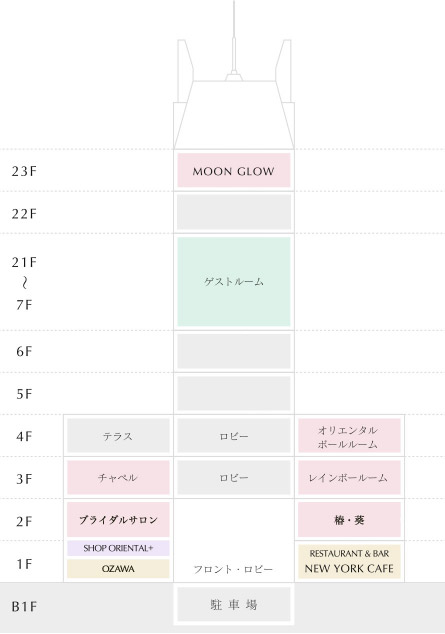Click the 駐車場 parking block on B1F
Screen dimensions: 445x634
[234, 604]
